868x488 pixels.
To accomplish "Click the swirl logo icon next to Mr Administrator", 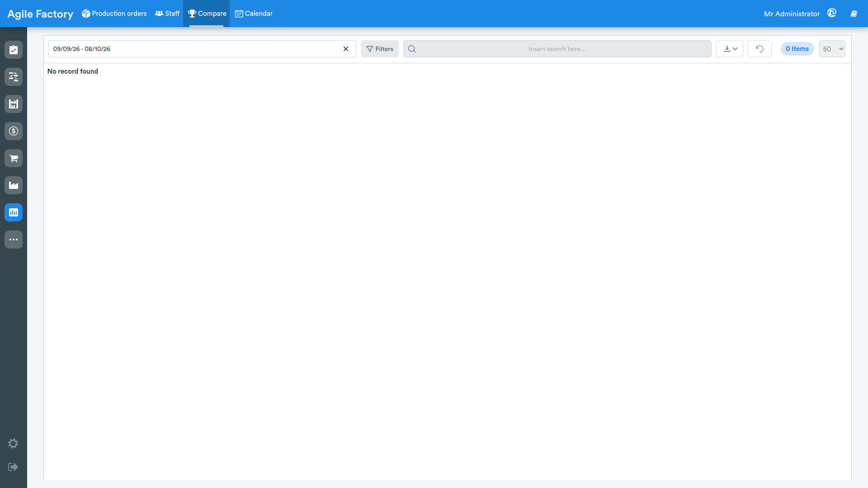I will pos(832,13).
